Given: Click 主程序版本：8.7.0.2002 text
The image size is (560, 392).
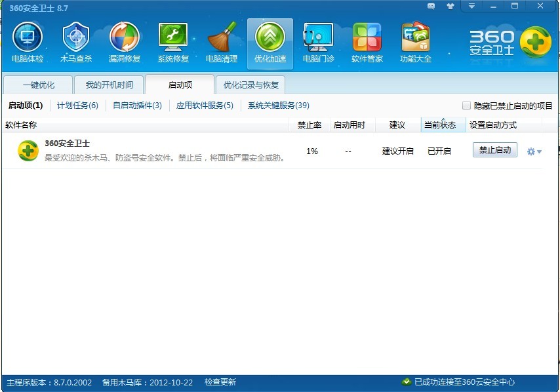Looking at the screenshot, I should tap(49, 382).
